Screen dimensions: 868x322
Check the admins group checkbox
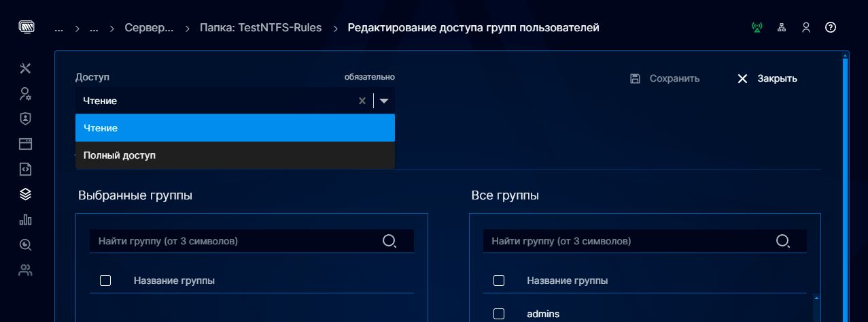pos(499,314)
